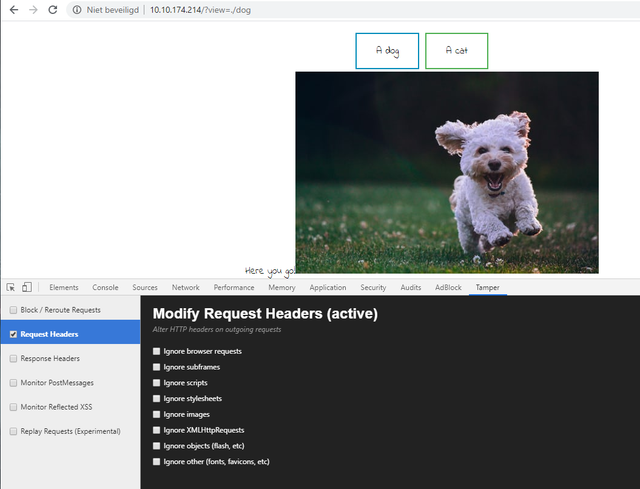Check Ignore browser requests

(x=156, y=351)
